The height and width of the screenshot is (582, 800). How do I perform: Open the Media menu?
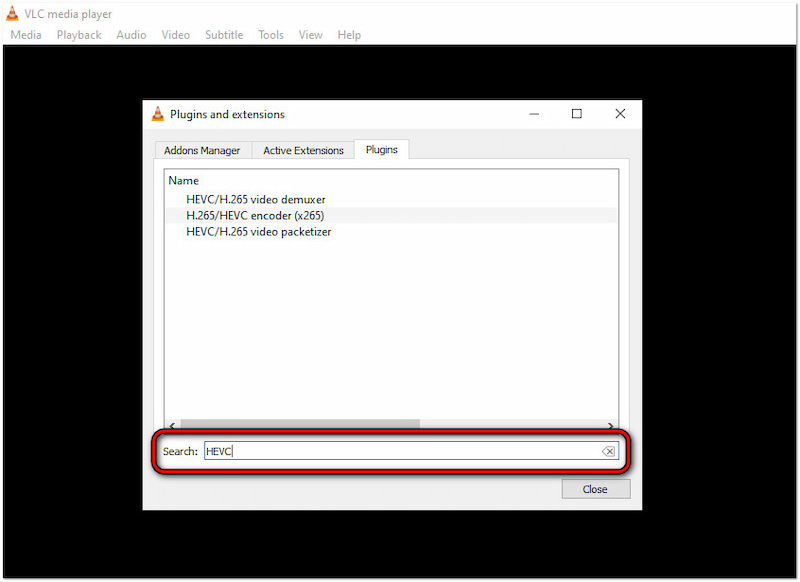(26, 35)
